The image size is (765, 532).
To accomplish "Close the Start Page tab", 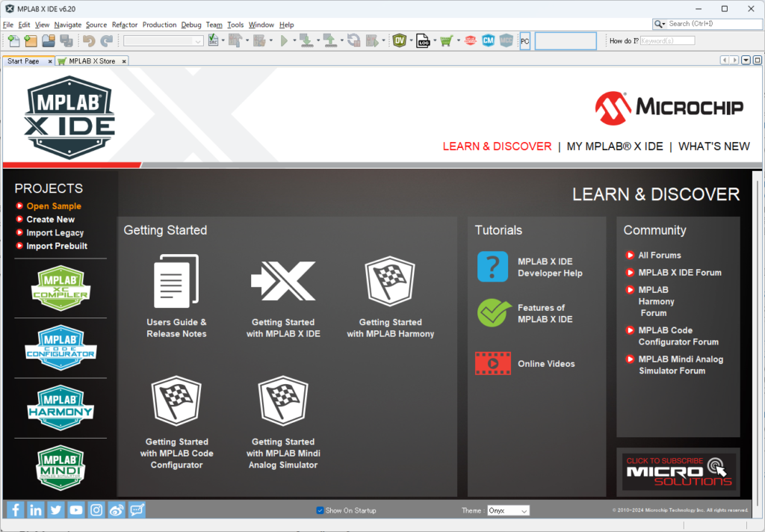I will point(50,61).
